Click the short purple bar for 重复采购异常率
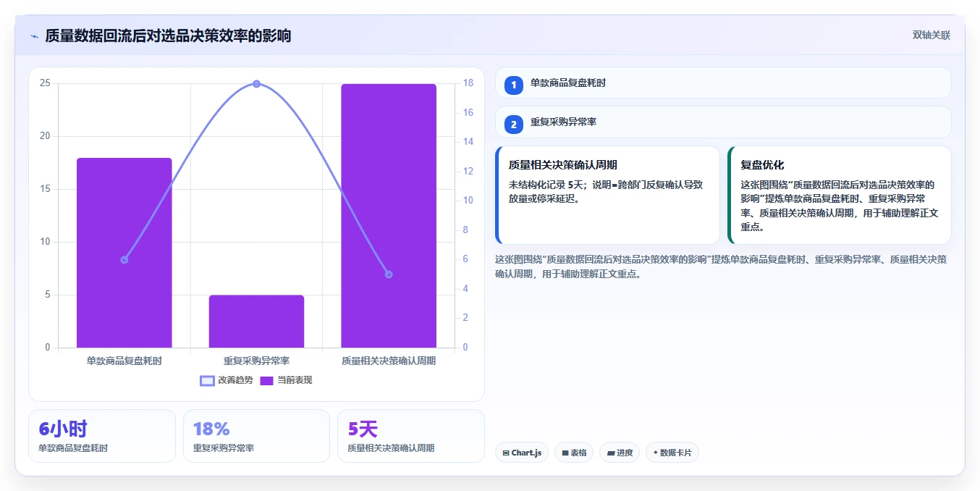This screenshot has width=980, height=491. click(x=256, y=322)
